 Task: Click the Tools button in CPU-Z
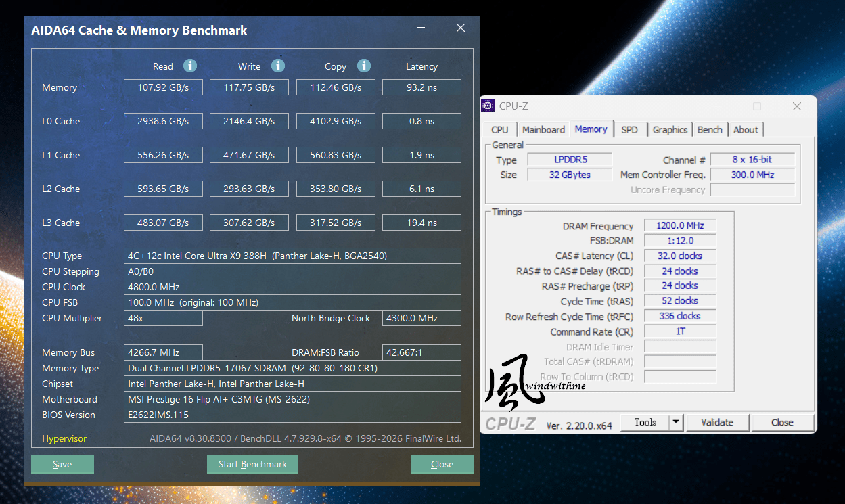point(645,423)
